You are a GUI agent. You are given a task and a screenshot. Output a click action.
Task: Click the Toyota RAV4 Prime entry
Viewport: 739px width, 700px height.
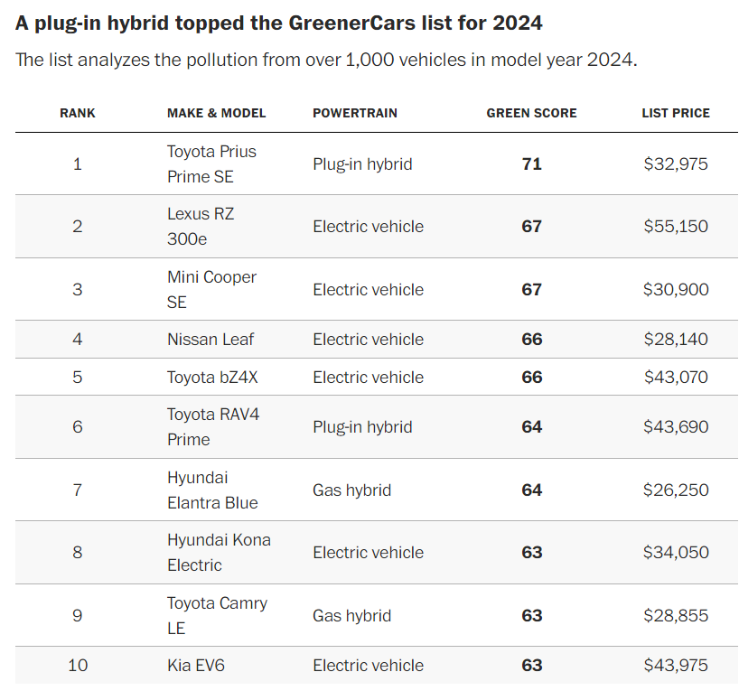pyautogui.click(x=213, y=427)
